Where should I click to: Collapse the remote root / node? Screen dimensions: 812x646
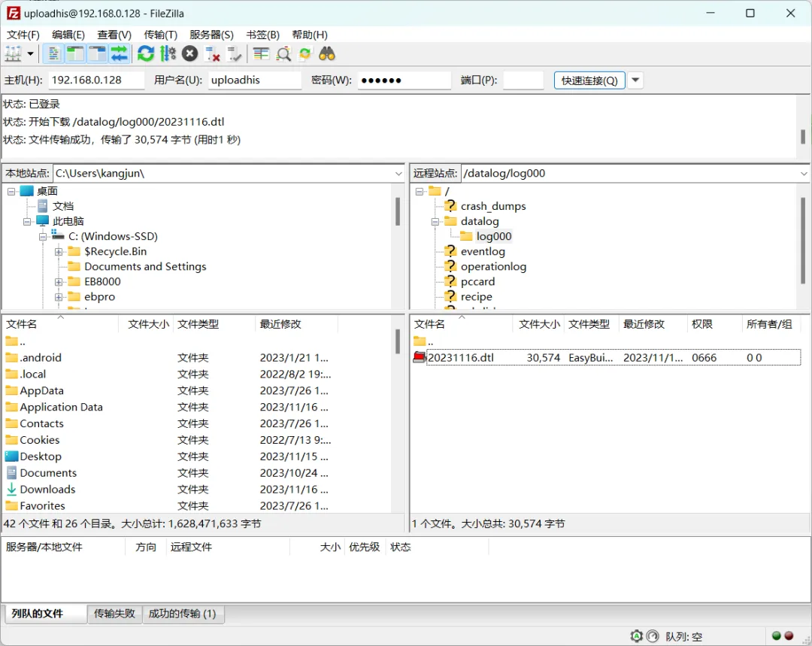420,192
